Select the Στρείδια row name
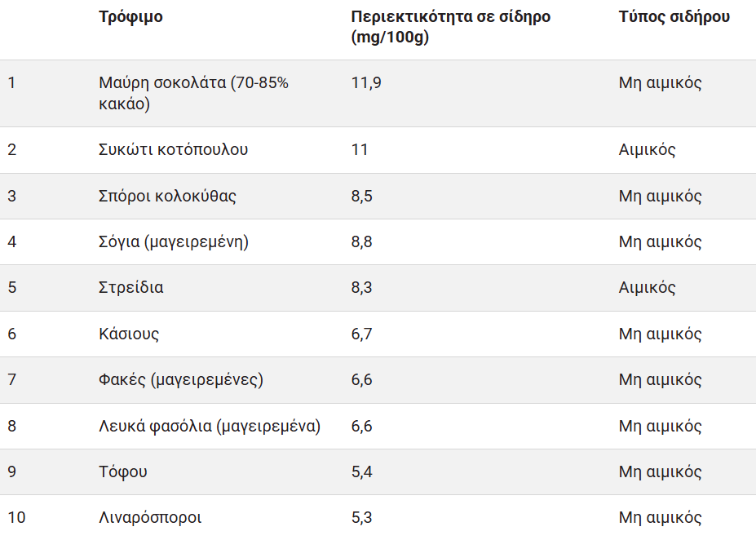Image resolution: width=756 pixels, height=540 pixels. click(130, 288)
